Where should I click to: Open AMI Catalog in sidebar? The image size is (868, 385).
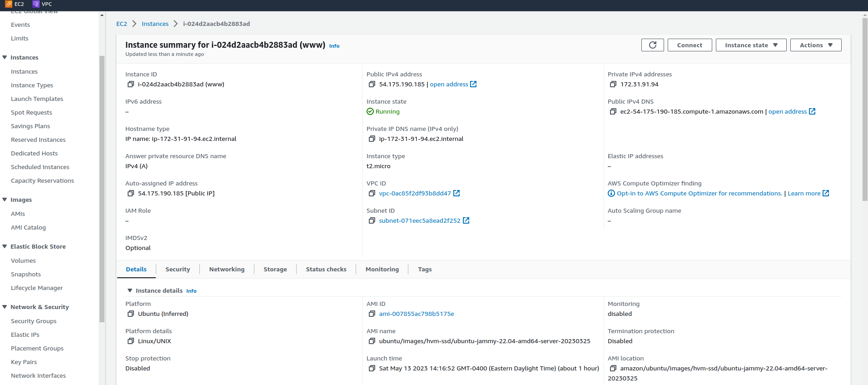coord(28,227)
